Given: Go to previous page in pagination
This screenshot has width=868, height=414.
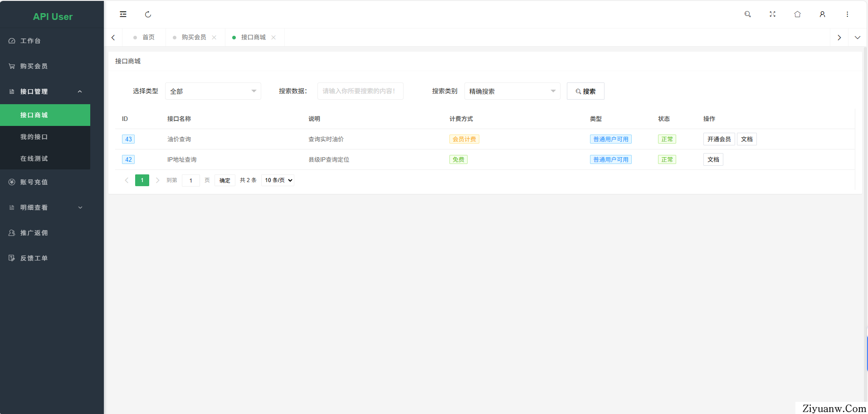Looking at the screenshot, I should tap(127, 180).
